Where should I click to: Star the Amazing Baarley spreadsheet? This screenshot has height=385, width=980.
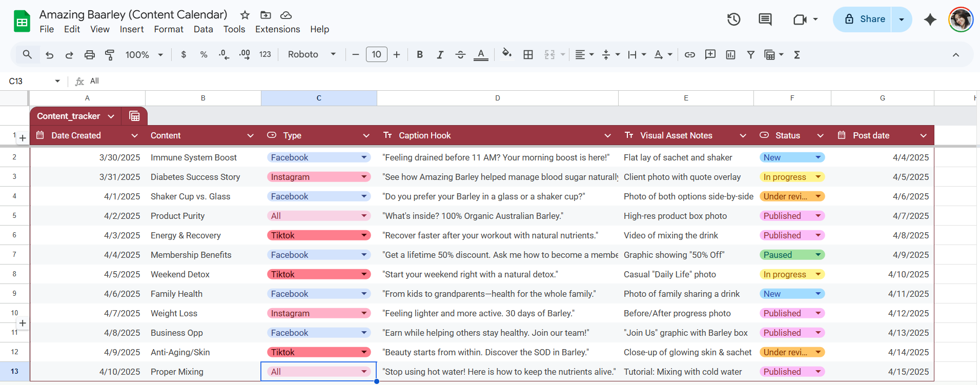[x=245, y=15]
